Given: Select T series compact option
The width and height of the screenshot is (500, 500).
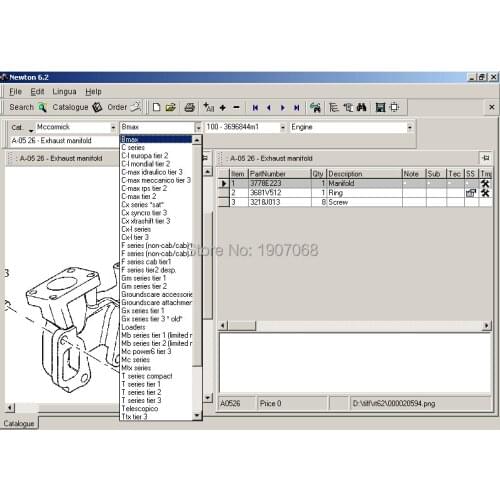Looking at the screenshot, I should pos(156,376).
